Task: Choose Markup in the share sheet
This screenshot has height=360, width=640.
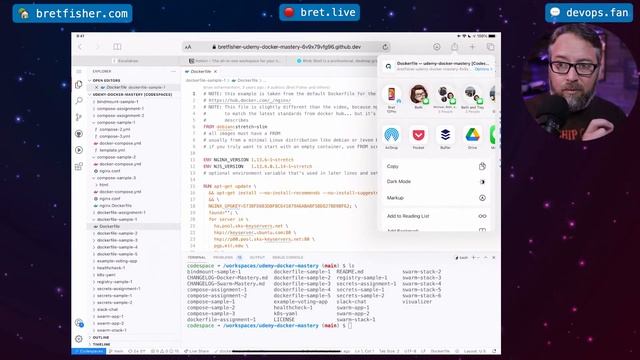Action: [436, 198]
